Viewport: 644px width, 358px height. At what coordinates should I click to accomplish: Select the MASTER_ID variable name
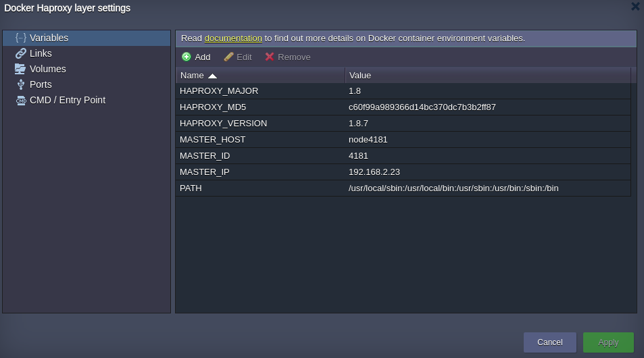tap(205, 156)
